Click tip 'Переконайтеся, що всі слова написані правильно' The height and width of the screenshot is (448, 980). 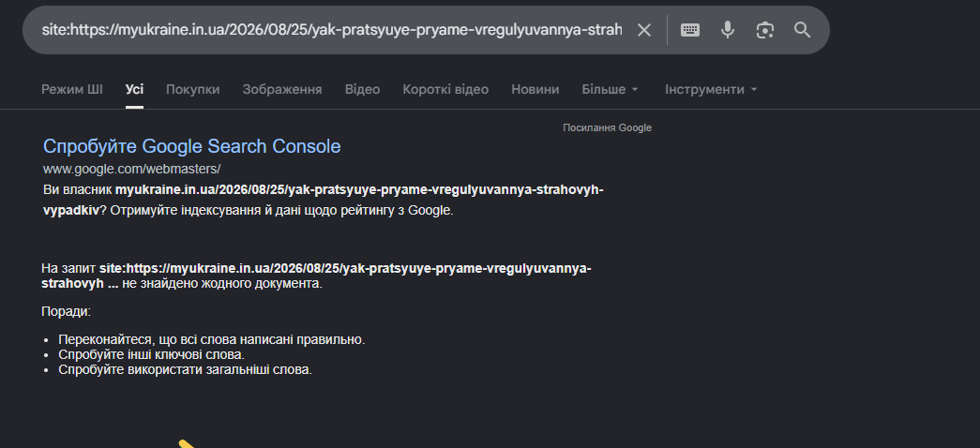(x=211, y=340)
